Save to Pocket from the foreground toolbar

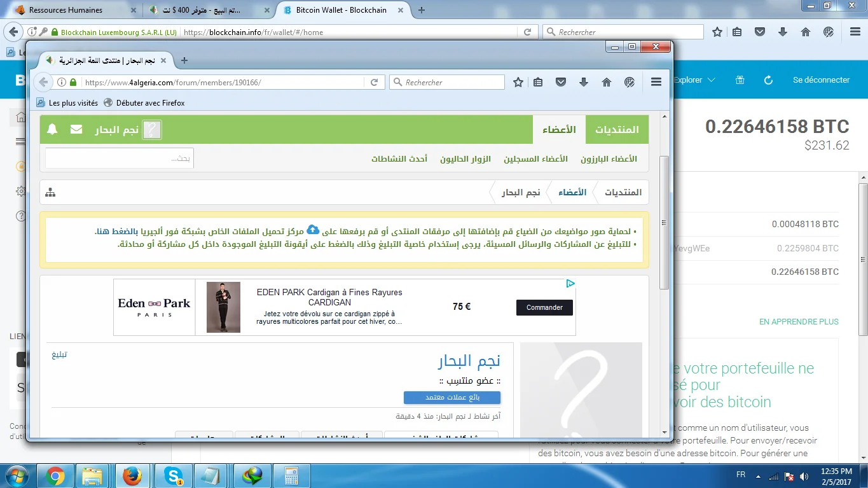561,82
